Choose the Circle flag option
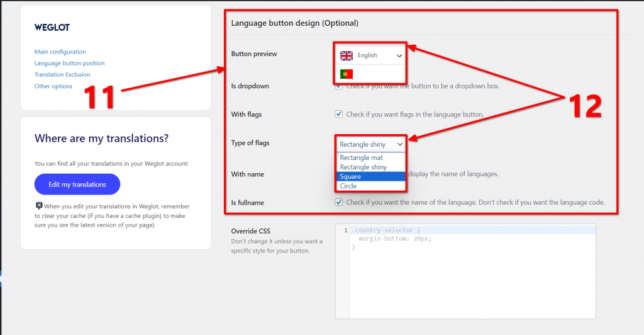Viewport: 644px width, 335px height. [371, 186]
